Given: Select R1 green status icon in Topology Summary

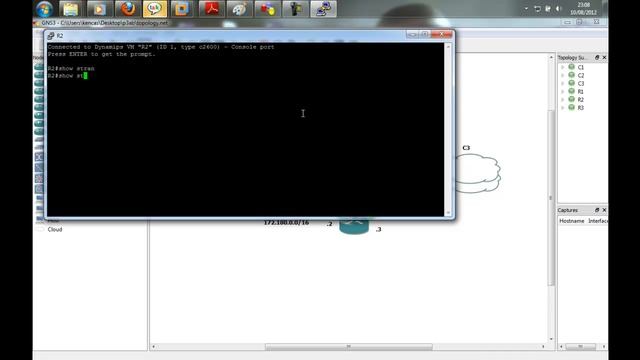Looking at the screenshot, I should coord(571,91).
